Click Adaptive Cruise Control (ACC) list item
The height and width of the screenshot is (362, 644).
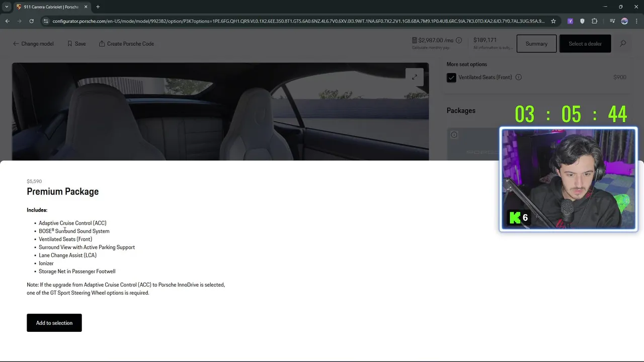[72, 223]
